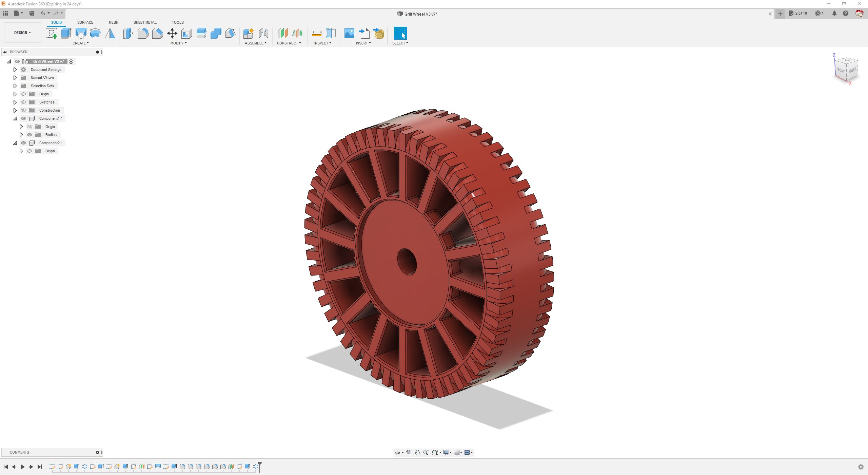Switch to the SHEET METAL tab
This screenshot has width=868, height=475.
pyautogui.click(x=145, y=22)
